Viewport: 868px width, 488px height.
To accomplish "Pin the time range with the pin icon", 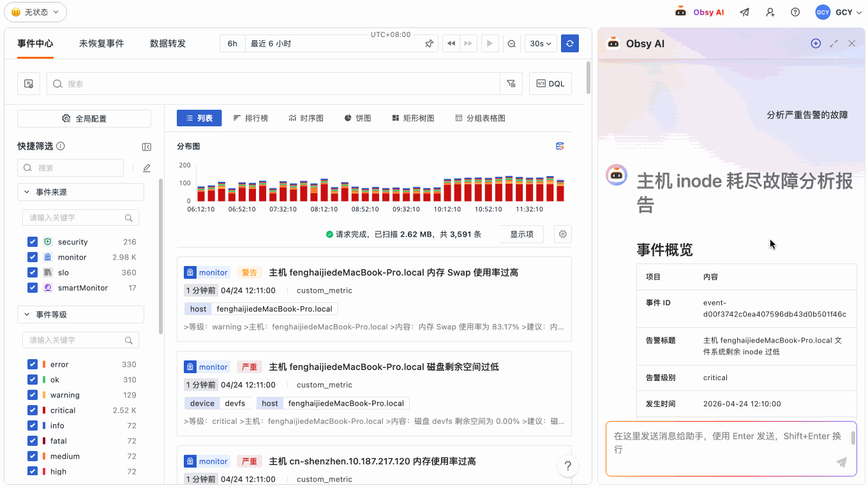I will click(430, 43).
